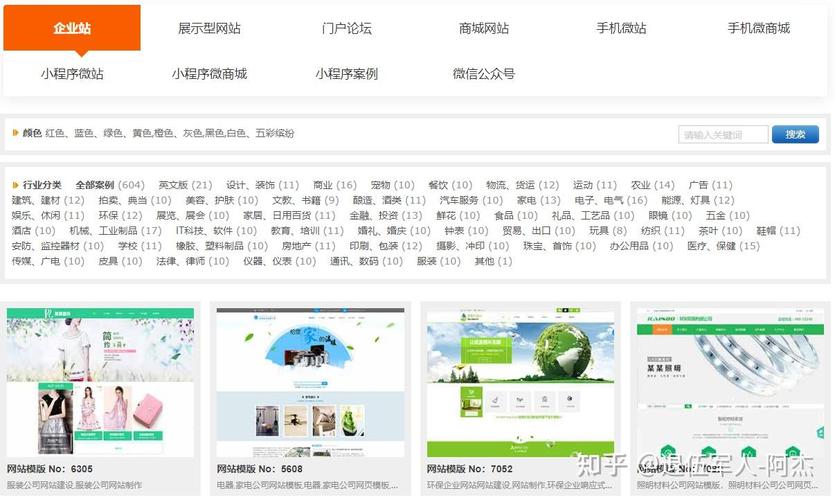
Task: Open the 其他 (1) category
Action: tap(494, 261)
